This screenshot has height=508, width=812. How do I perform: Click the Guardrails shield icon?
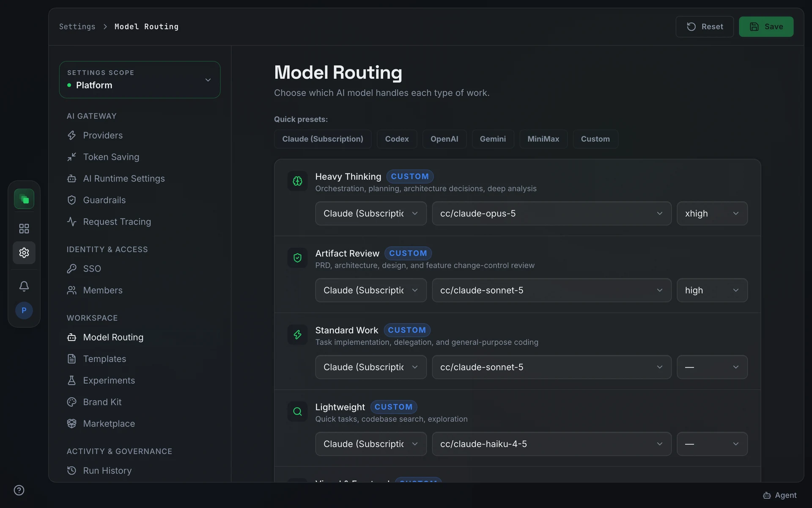pos(72,200)
